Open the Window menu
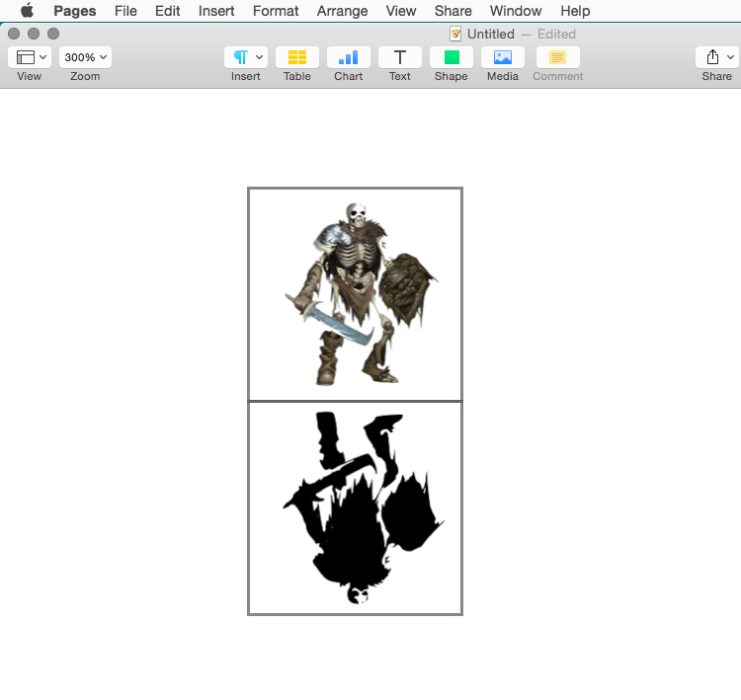 click(x=516, y=11)
